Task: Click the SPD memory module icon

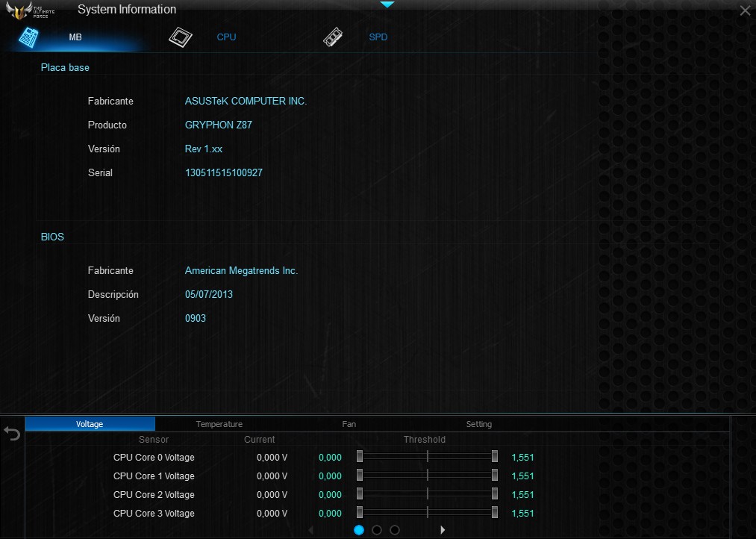Action: (333, 37)
